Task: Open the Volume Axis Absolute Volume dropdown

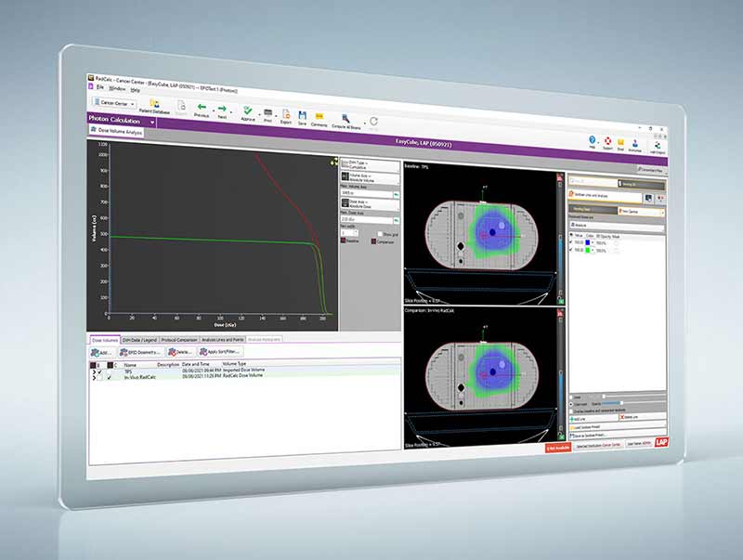Action: click(x=370, y=177)
